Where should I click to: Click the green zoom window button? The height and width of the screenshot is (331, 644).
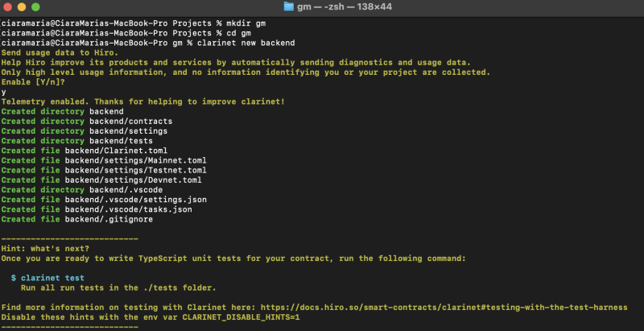point(35,7)
